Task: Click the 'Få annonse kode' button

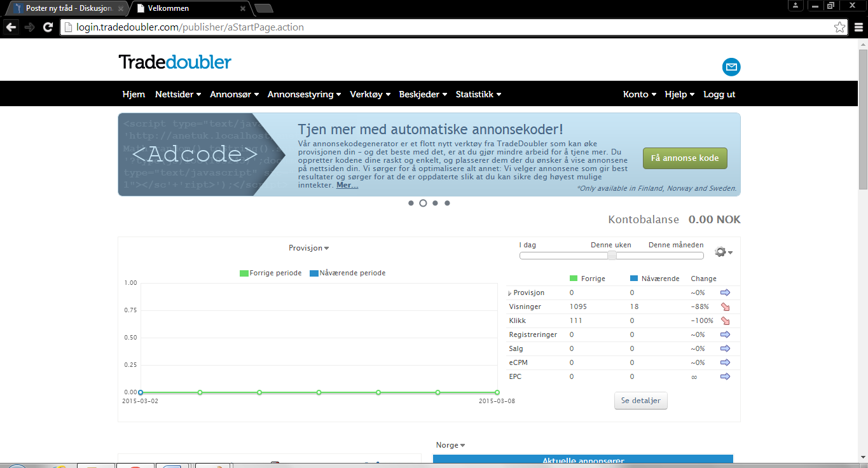Action: click(685, 158)
